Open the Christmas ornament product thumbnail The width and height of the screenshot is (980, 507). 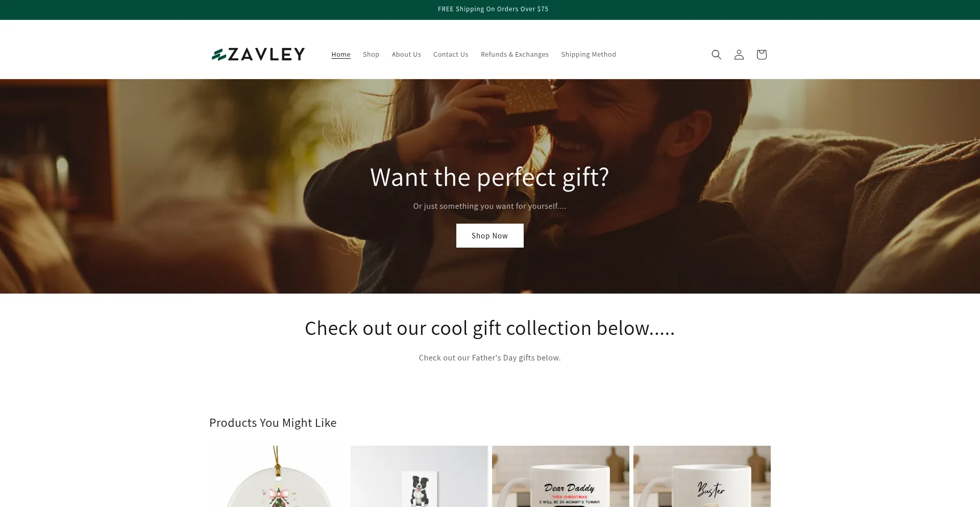tap(278, 476)
